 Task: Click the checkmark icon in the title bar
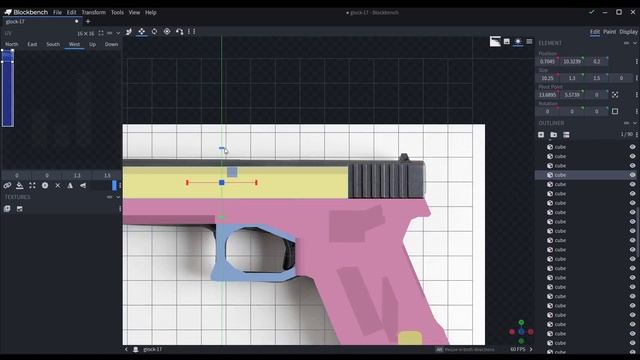(x=591, y=12)
